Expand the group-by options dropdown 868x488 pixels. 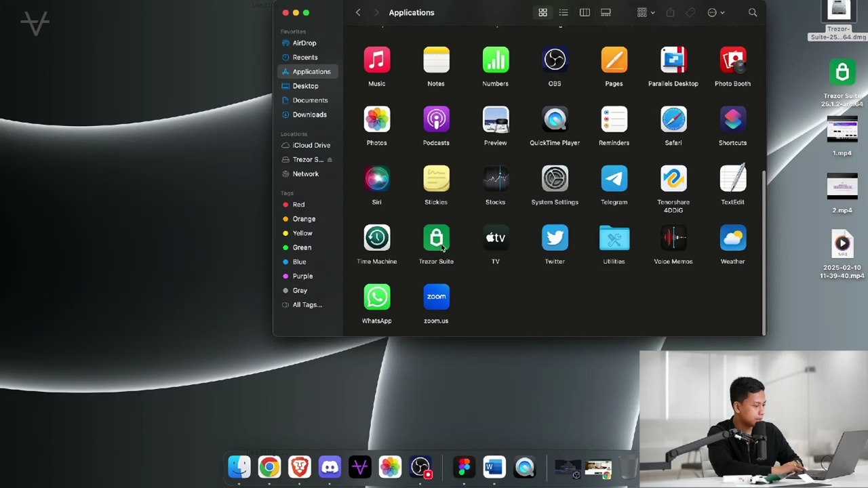(x=645, y=12)
